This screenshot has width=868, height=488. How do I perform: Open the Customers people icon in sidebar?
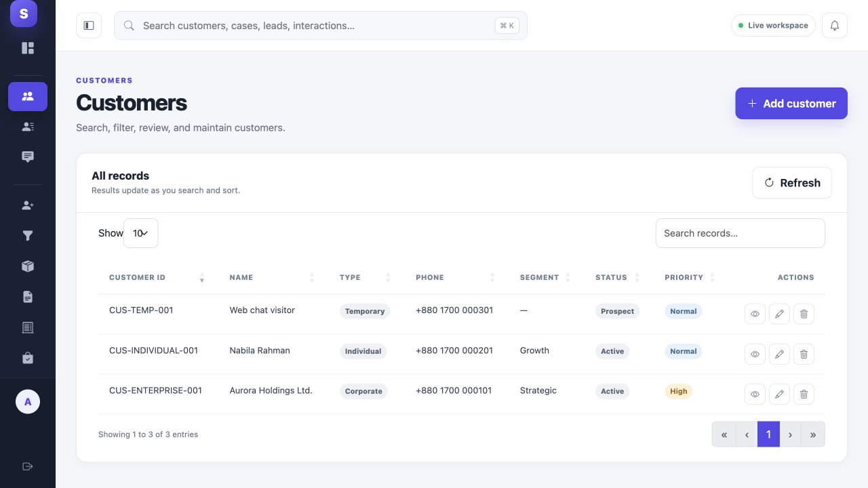28,96
